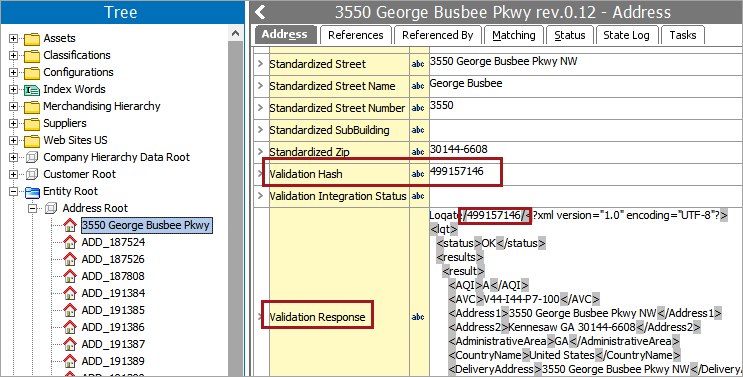Click the Address Root cube icon
Image resolution: width=743 pixels, height=377 pixels.
(x=51, y=208)
